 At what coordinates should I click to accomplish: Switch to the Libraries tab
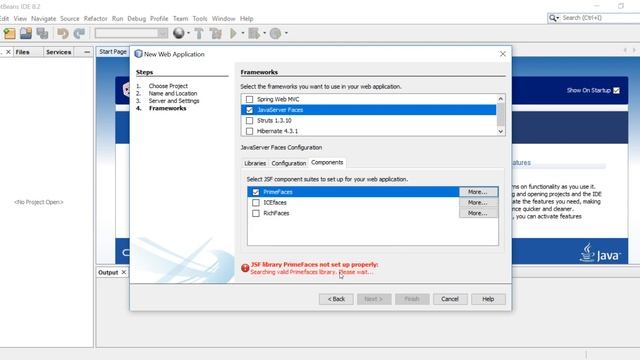tap(255, 163)
